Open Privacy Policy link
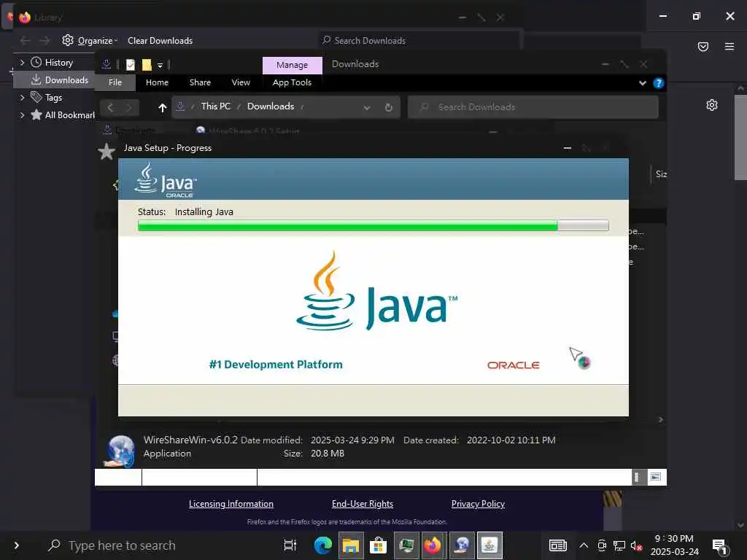 (x=478, y=504)
